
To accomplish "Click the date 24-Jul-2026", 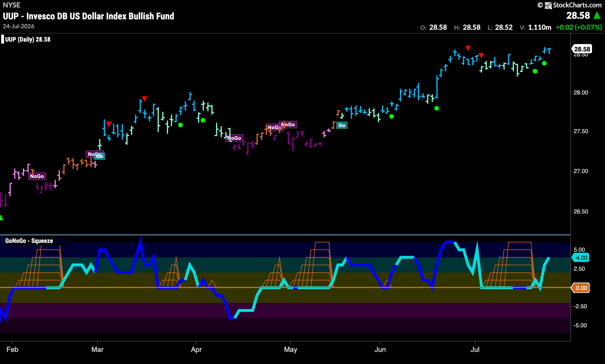I will (x=19, y=26).
